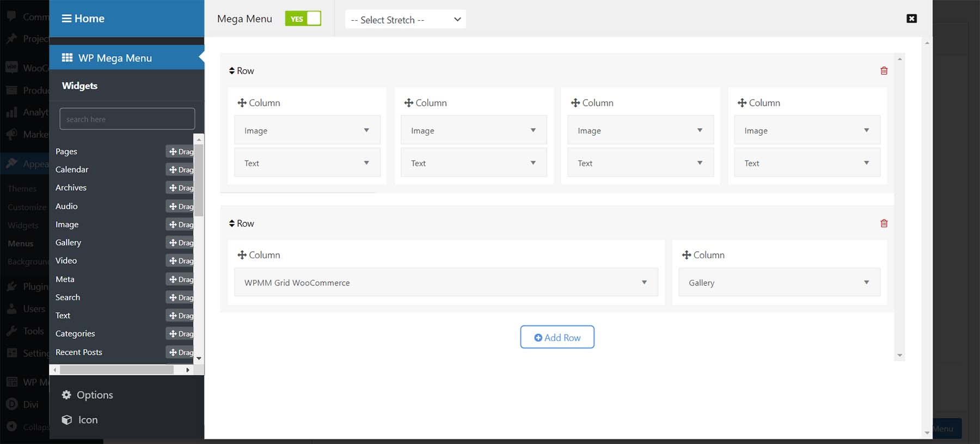980x444 pixels.
Task: Click Drag handle for Archives widget
Action: (x=180, y=188)
